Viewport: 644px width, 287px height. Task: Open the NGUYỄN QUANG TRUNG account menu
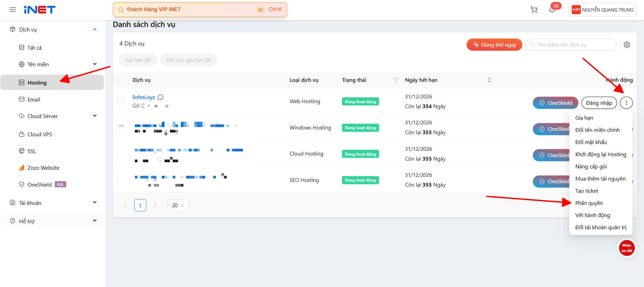tap(602, 10)
